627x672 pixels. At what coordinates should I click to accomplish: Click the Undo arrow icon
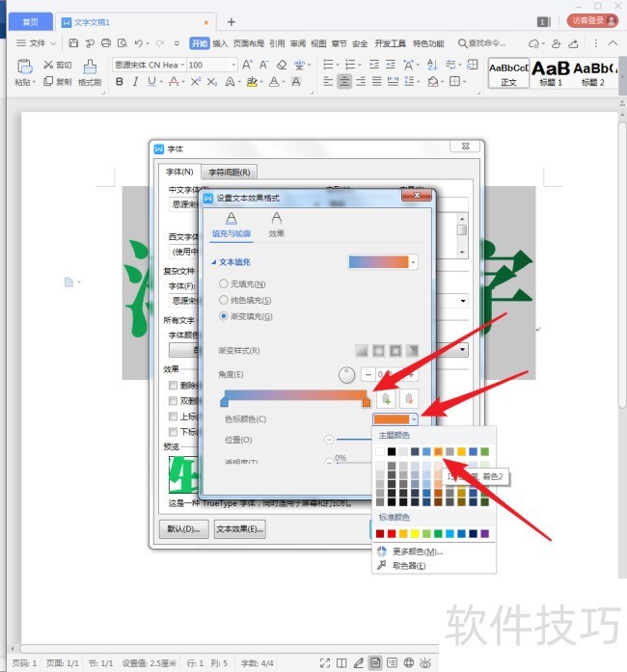point(138,43)
